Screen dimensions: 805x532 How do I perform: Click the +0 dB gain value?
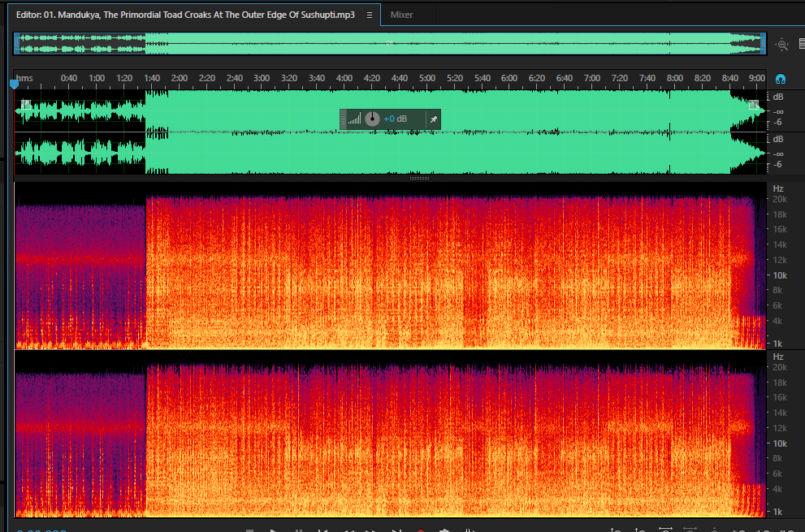395,119
